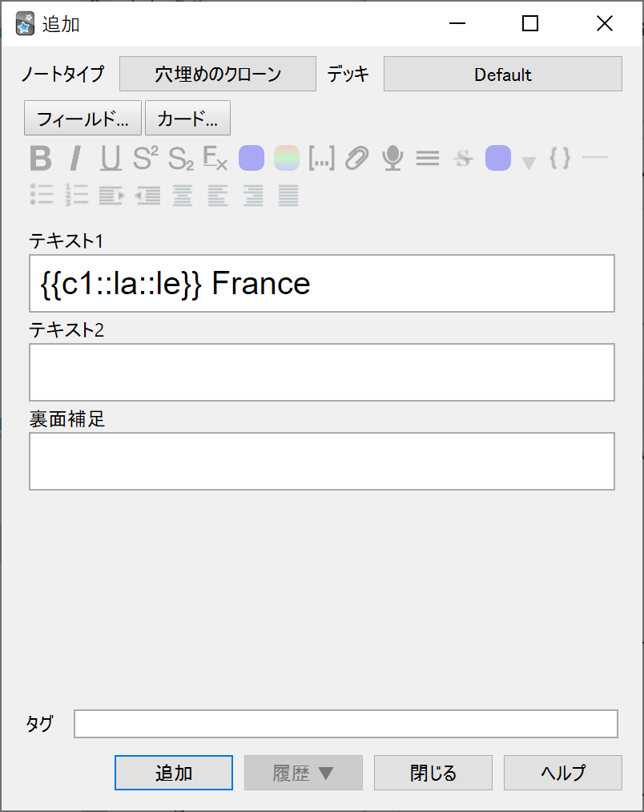Viewport: 644px width, 812px height.
Task: Open the note type selector 穴埋めのクローン
Action: (218, 74)
